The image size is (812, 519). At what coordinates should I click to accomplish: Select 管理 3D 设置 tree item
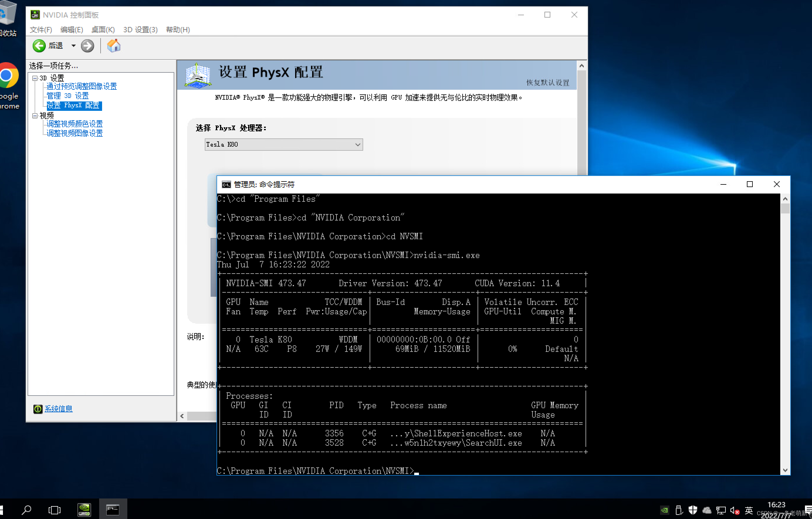[x=67, y=96]
